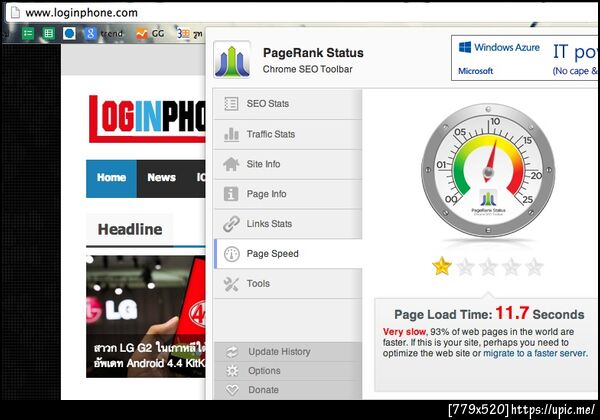The image size is (600, 420).
Task: Click the PageRank Status logo icon
Action: click(232, 60)
